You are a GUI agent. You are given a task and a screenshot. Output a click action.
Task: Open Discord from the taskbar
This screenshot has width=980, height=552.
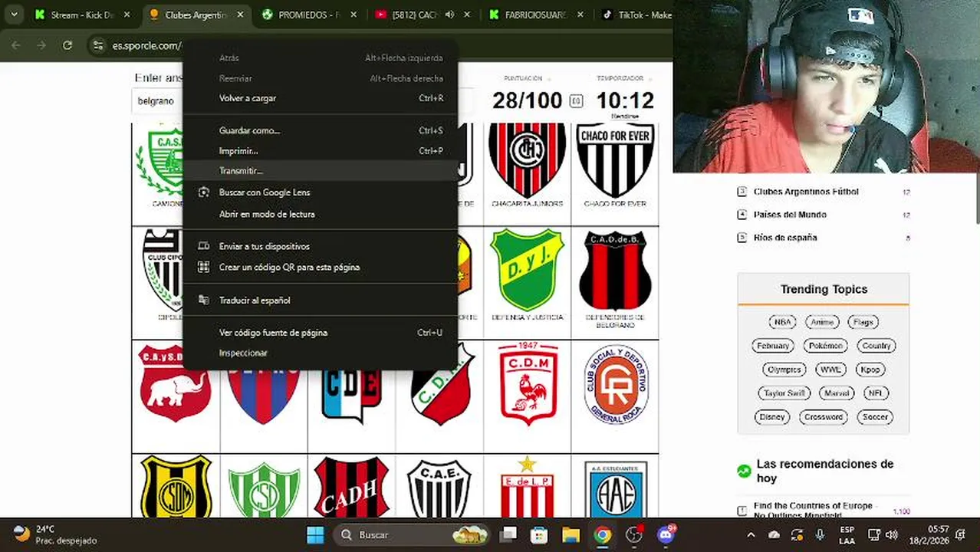coord(666,534)
